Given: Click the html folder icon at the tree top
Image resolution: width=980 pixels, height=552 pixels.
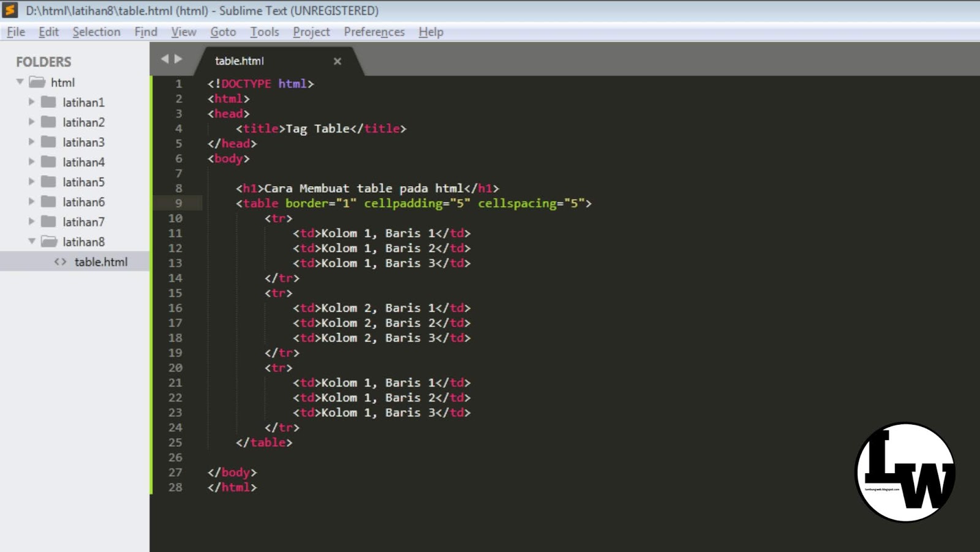Looking at the screenshot, I should coord(37,82).
